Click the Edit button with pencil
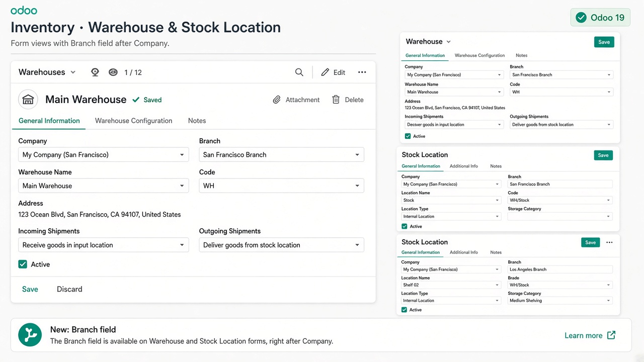644x362 pixels. (x=334, y=72)
